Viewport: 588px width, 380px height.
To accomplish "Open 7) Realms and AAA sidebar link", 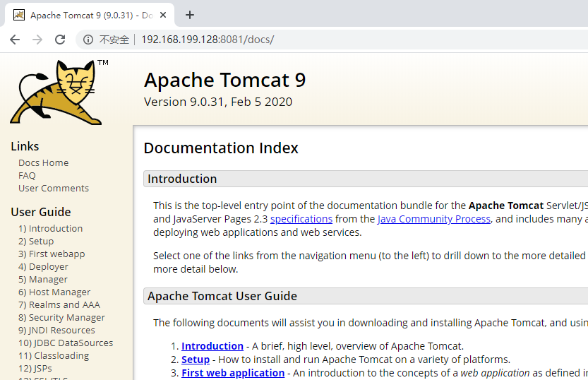I will click(x=59, y=305).
